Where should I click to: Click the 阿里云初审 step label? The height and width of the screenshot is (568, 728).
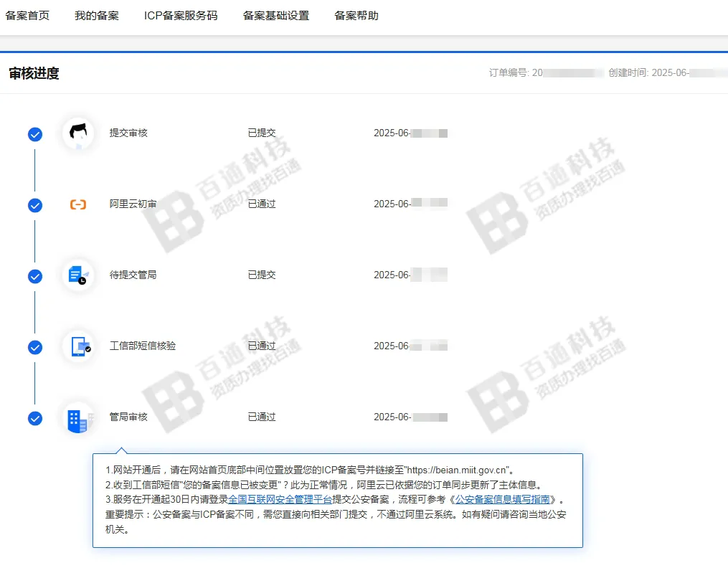(x=133, y=204)
